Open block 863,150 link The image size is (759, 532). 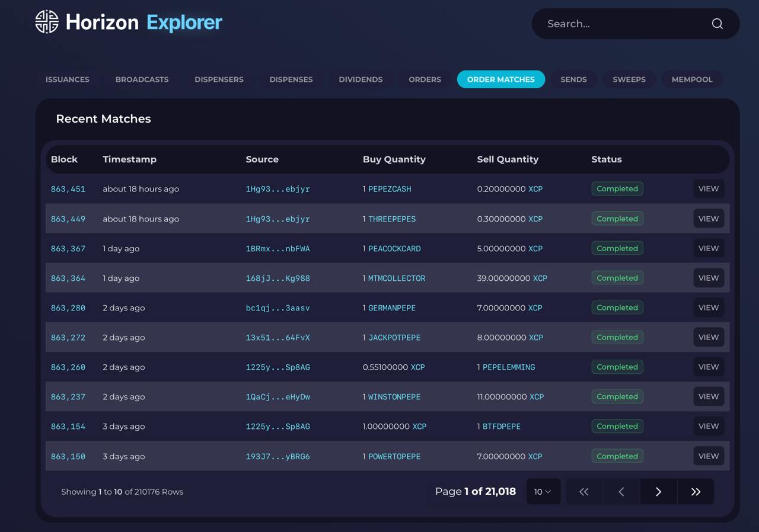pyautogui.click(x=68, y=456)
